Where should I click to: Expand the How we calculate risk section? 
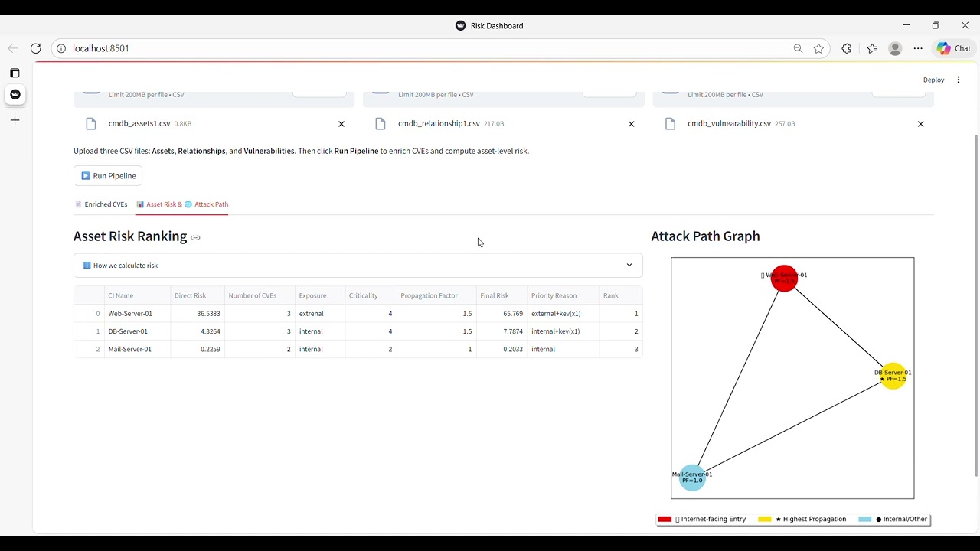click(x=358, y=266)
